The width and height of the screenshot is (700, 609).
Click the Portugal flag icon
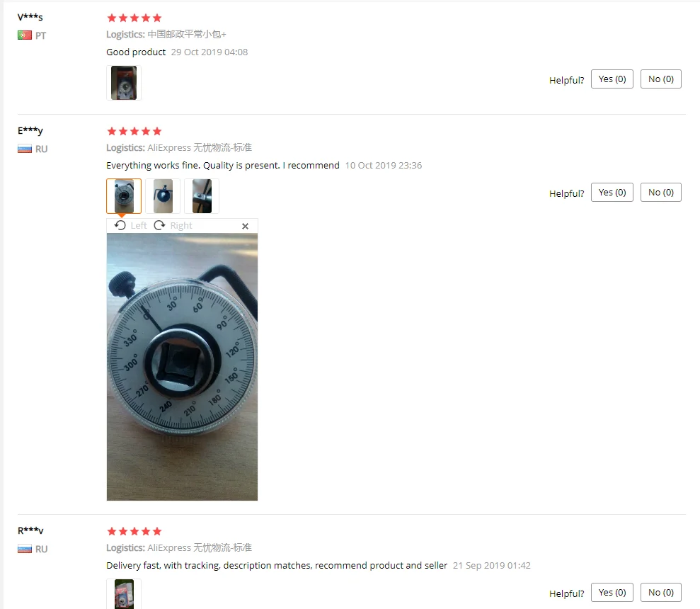pos(25,35)
